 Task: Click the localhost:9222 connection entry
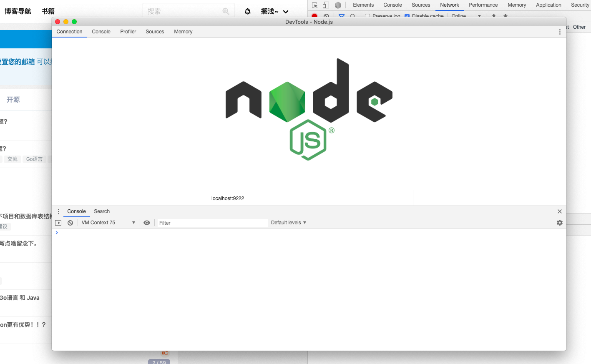[x=309, y=198]
